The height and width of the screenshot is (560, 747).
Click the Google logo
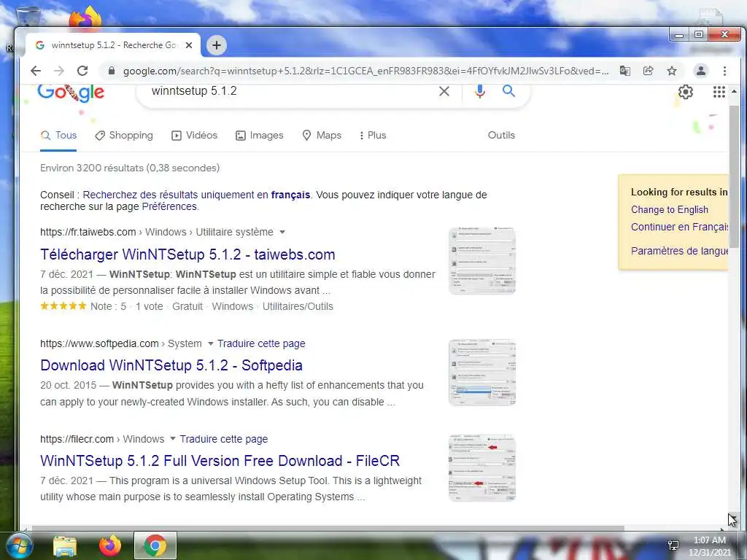(71, 93)
